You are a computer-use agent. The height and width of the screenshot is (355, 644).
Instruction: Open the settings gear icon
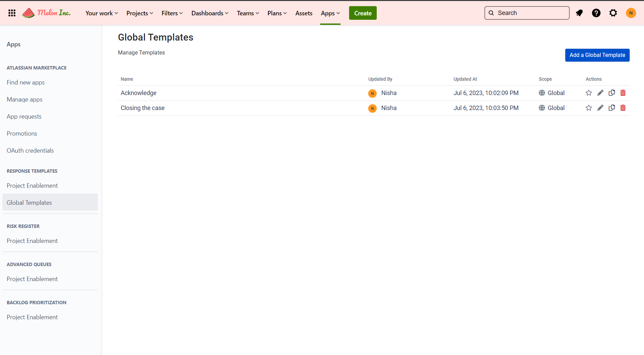pos(613,13)
